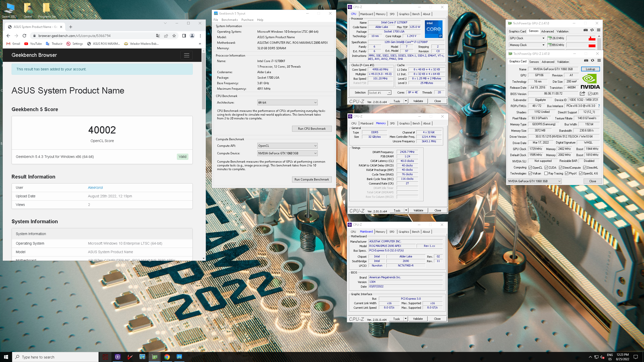644x362 pixels.
Task: Toggle the Ray Tracing checkbox
Action: pyautogui.click(x=546, y=173)
